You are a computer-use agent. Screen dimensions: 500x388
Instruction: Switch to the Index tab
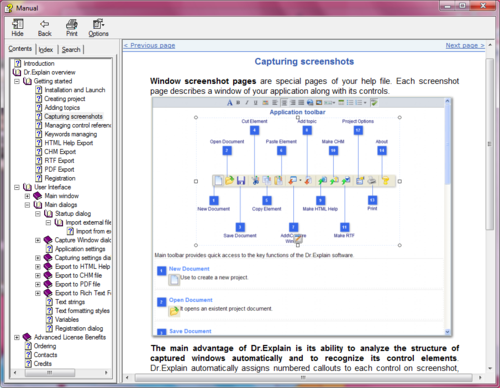(x=46, y=50)
